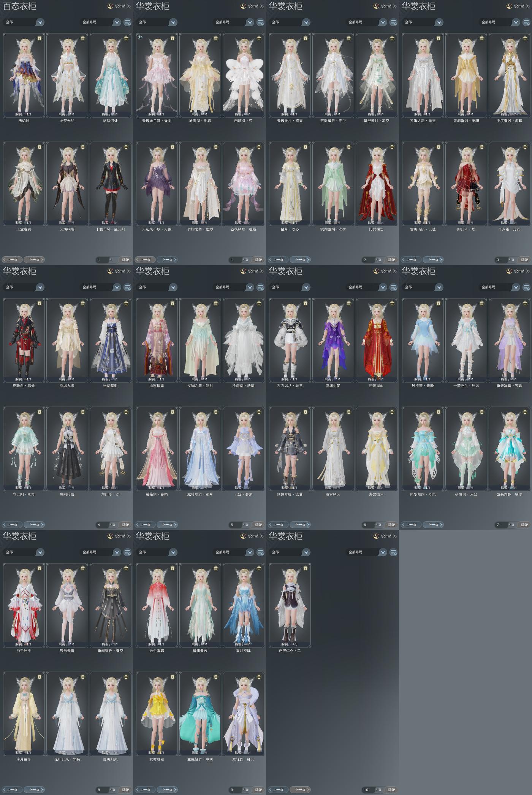This screenshot has width=532, height=795.
Task: Click the trash icon on the 玉堂春满 card
Action: (40, 147)
